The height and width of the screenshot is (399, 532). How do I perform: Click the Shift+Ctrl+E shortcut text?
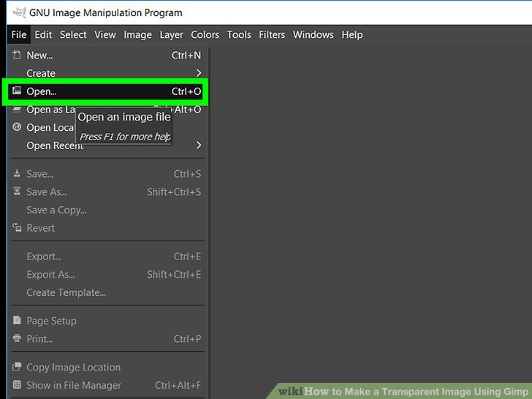point(174,274)
